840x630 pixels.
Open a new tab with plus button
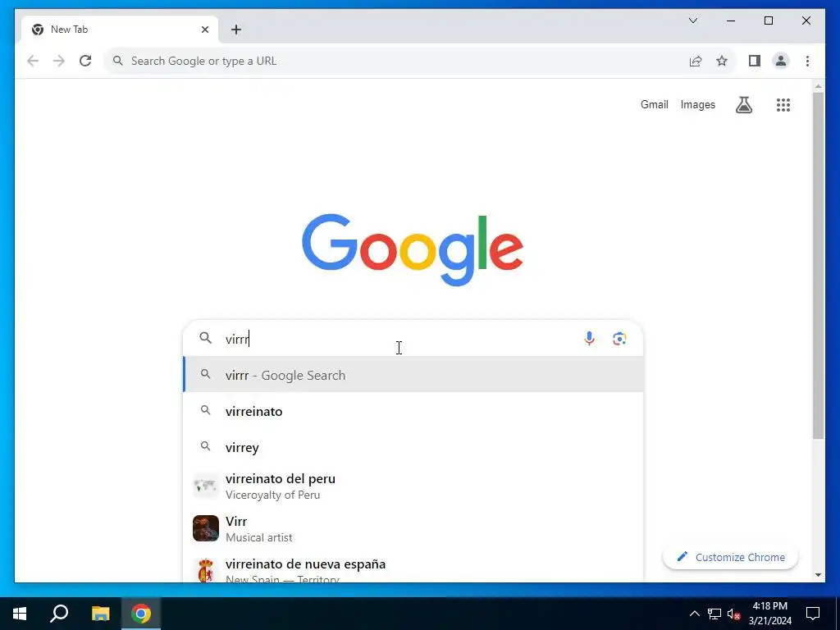click(236, 30)
